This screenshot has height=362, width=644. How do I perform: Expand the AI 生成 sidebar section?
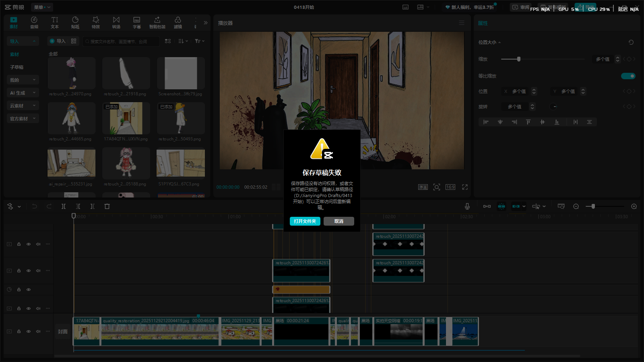point(23,93)
